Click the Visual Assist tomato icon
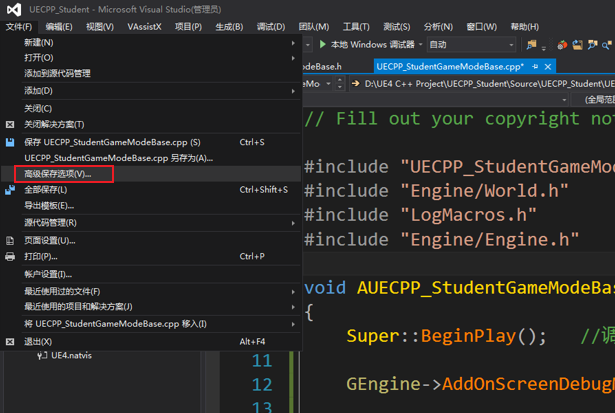 562,45
